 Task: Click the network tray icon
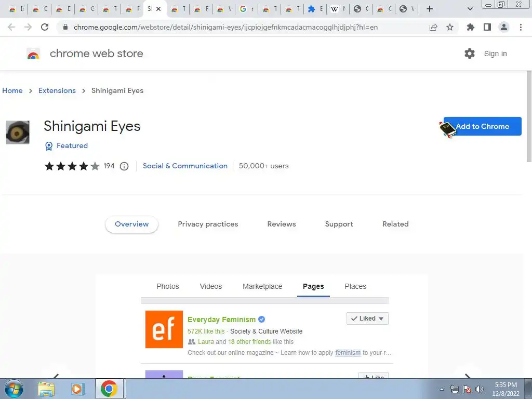454,389
